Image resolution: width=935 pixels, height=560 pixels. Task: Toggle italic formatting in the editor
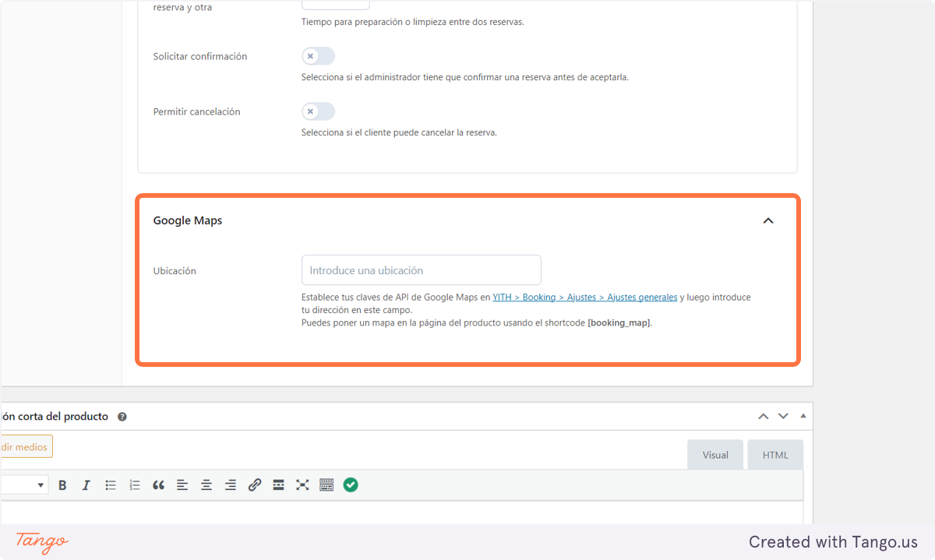(86, 484)
